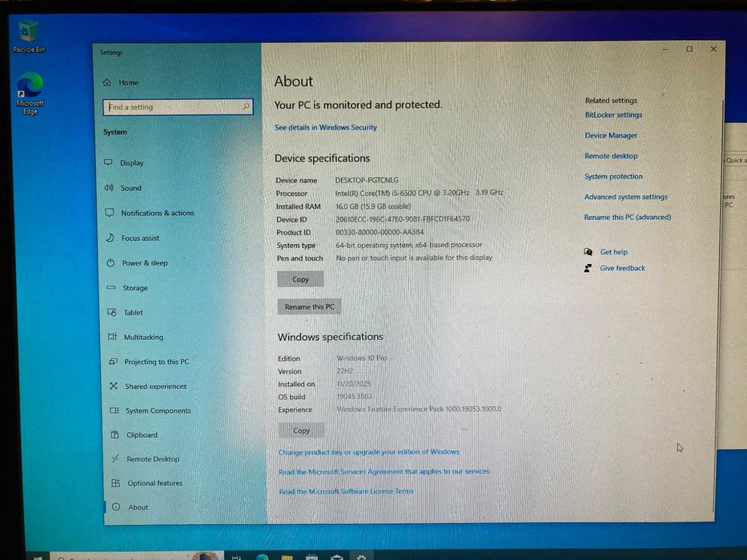The height and width of the screenshot is (560, 747).
Task: Click Change product key or upgrade edition
Action: click(x=369, y=452)
